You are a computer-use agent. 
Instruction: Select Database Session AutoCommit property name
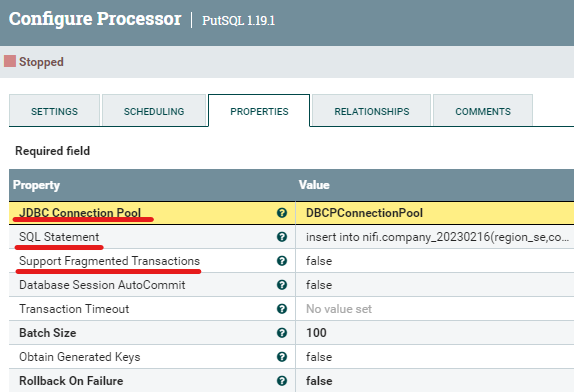tap(102, 285)
